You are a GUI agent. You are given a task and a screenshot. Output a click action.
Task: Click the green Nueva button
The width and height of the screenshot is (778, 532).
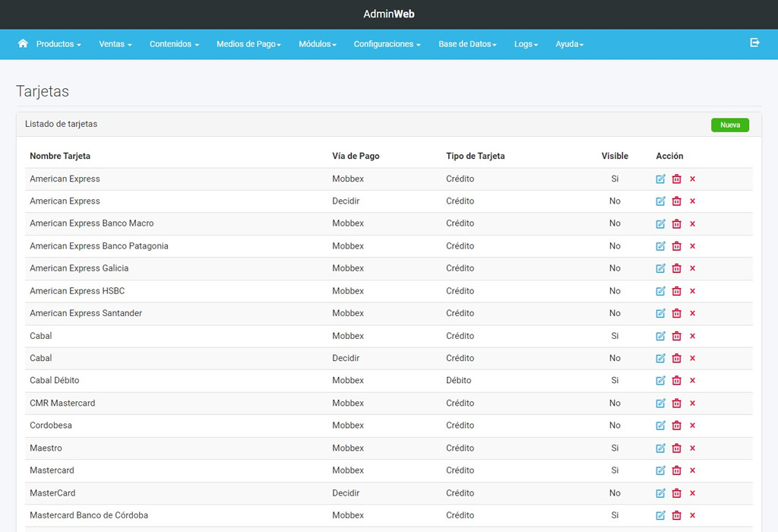pos(729,125)
